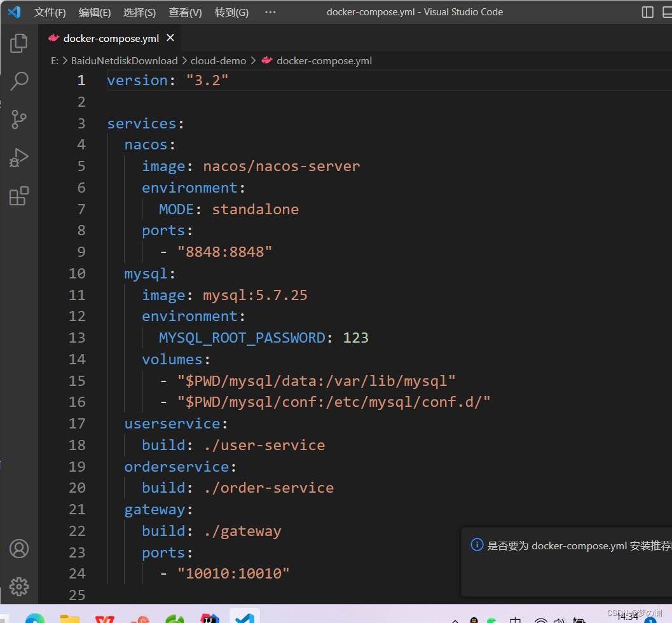Click the info icon in the notification
Screen dimensions: 672x623
click(477, 545)
